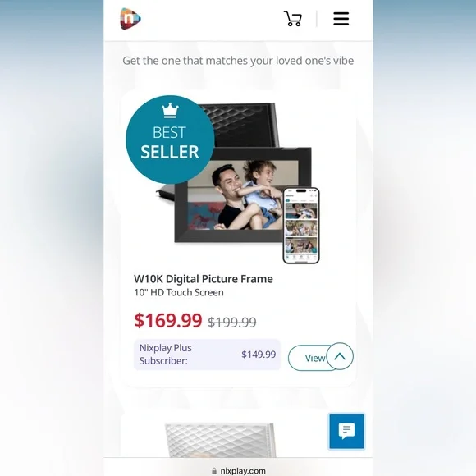This screenshot has height=476, width=476.
Task: Open the hamburger menu
Action: pyautogui.click(x=341, y=19)
